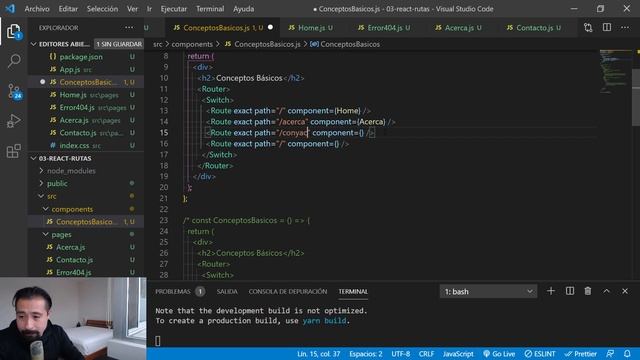
Task: Click the problems count badge 1
Action: coord(200,291)
